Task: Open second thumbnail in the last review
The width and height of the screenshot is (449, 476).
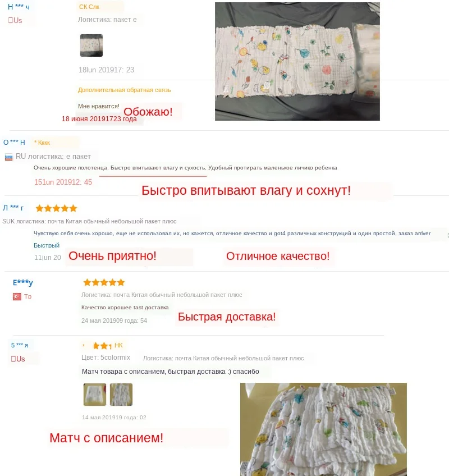Action: click(x=121, y=395)
